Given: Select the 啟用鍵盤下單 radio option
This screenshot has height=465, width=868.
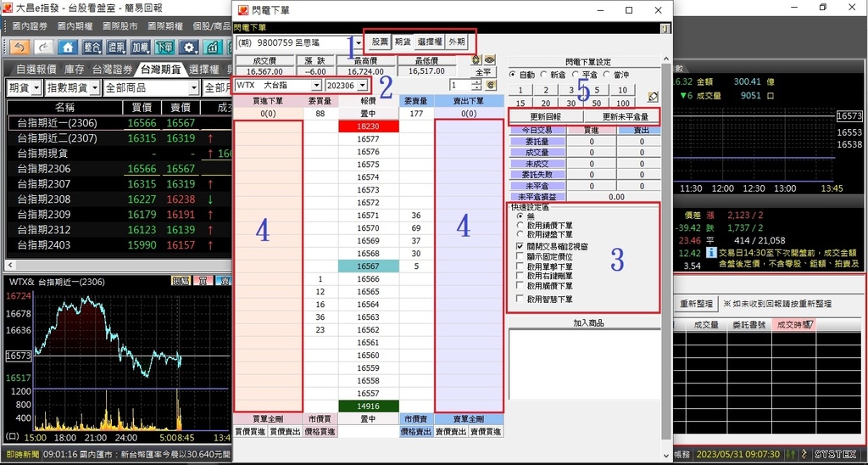Looking at the screenshot, I should 545,234.
